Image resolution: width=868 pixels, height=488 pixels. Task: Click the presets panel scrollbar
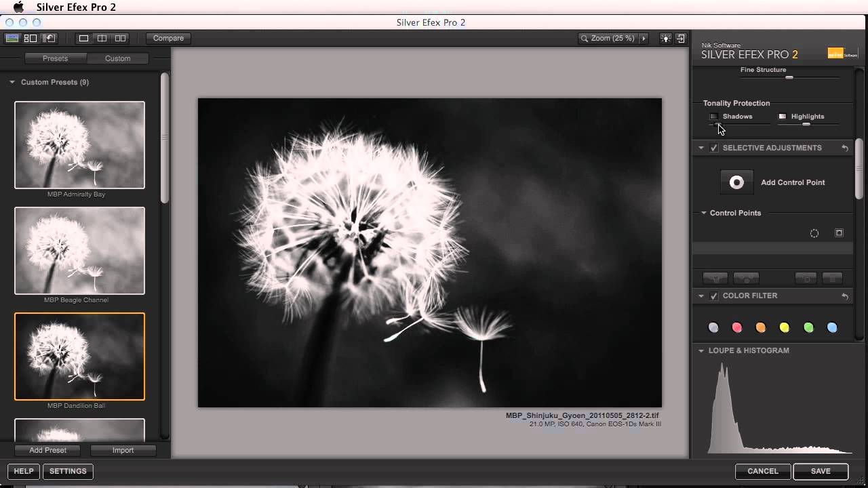click(x=164, y=138)
